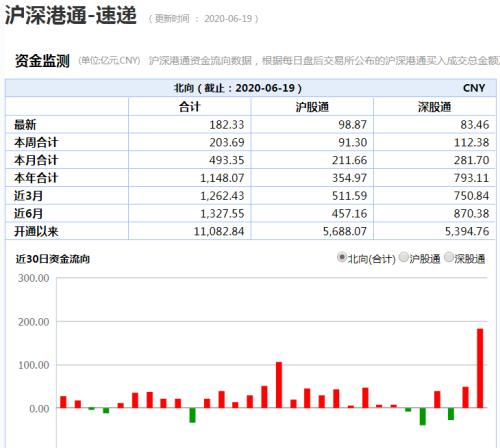
Task: Click the 资金监测 section heading
Action: [x=42, y=61]
